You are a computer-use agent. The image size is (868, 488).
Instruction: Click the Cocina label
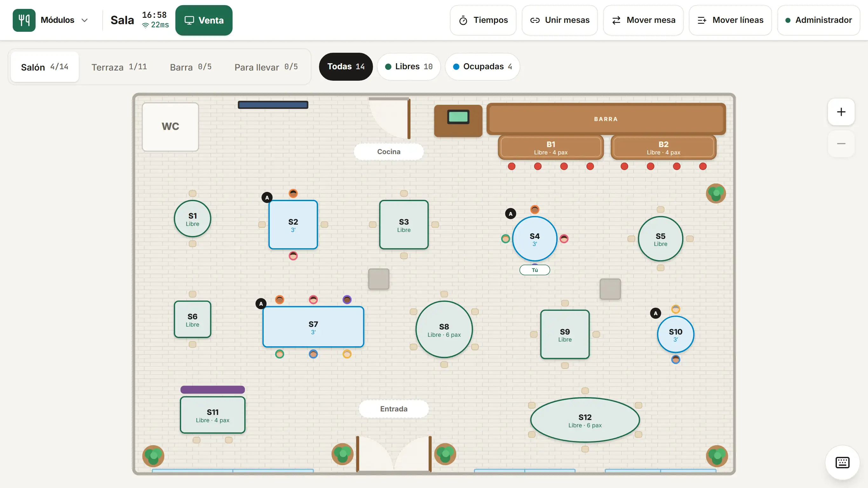(x=389, y=152)
